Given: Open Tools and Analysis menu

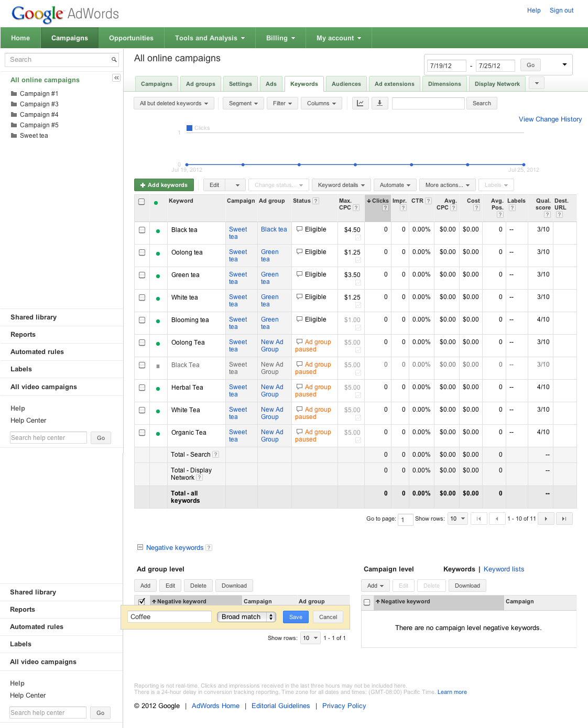Looking at the screenshot, I should 210,38.
